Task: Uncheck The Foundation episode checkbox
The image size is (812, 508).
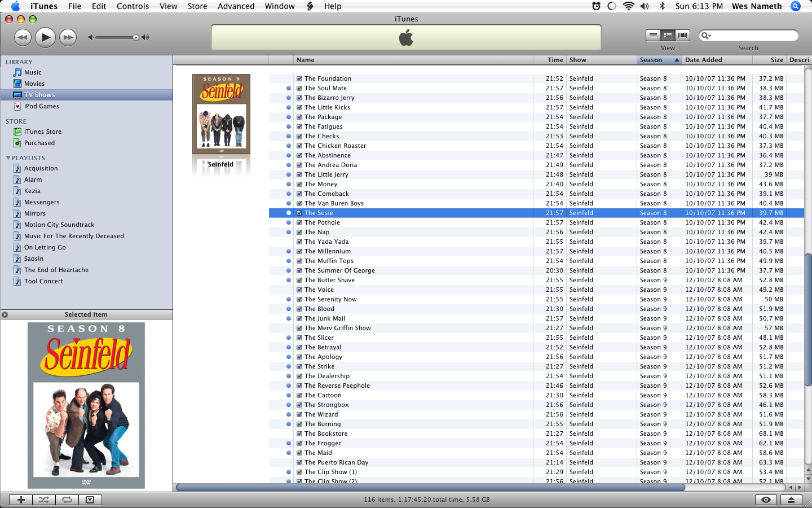Action: [x=299, y=78]
